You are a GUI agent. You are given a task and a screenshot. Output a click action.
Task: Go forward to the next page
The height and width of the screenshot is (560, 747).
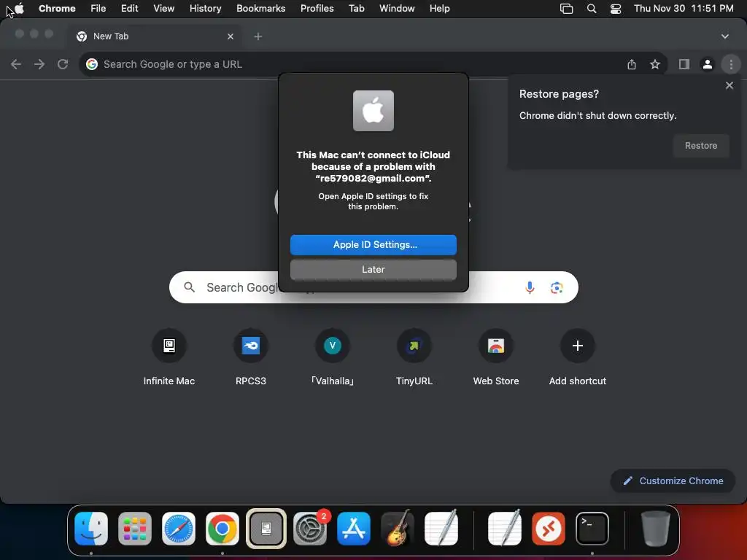point(39,64)
